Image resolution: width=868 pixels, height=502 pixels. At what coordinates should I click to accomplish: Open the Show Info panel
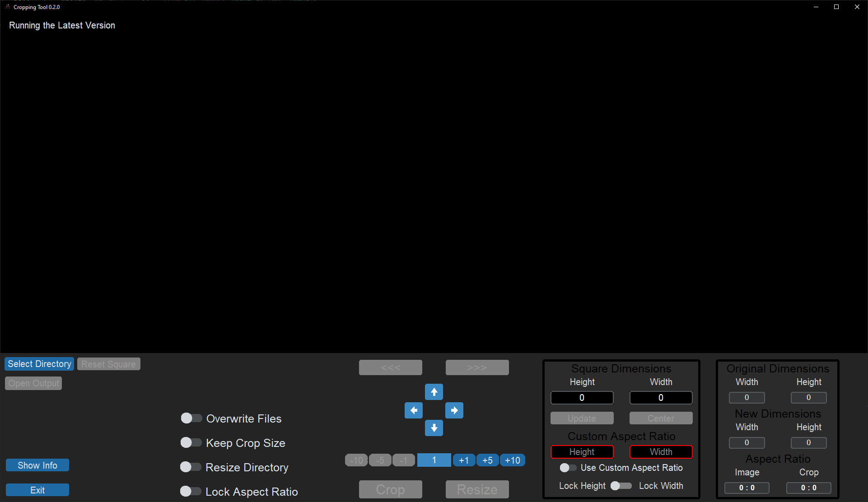(x=37, y=465)
